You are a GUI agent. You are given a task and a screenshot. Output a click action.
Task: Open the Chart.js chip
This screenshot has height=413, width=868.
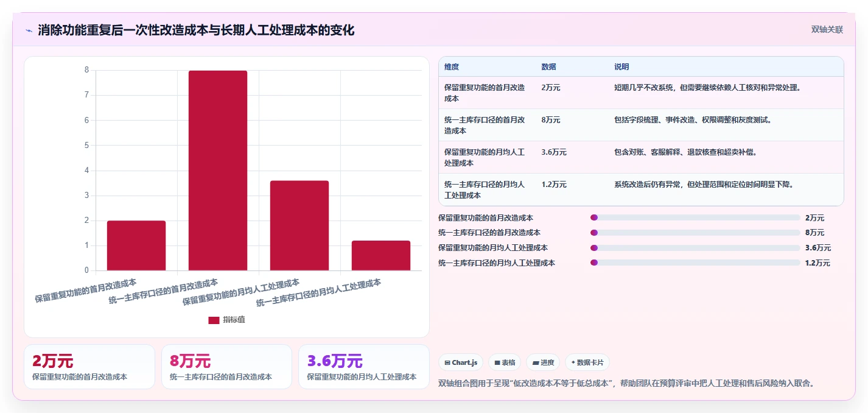pos(461,362)
